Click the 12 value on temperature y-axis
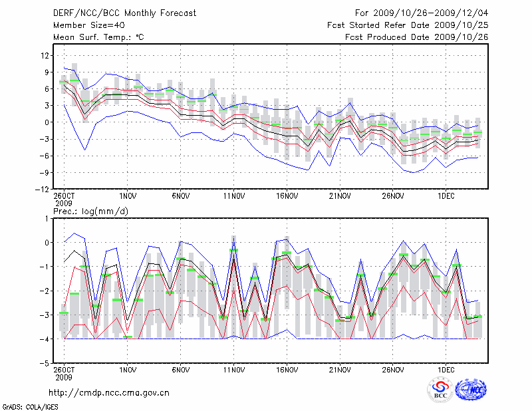Viewport: 532px width, 411px height. (45, 55)
